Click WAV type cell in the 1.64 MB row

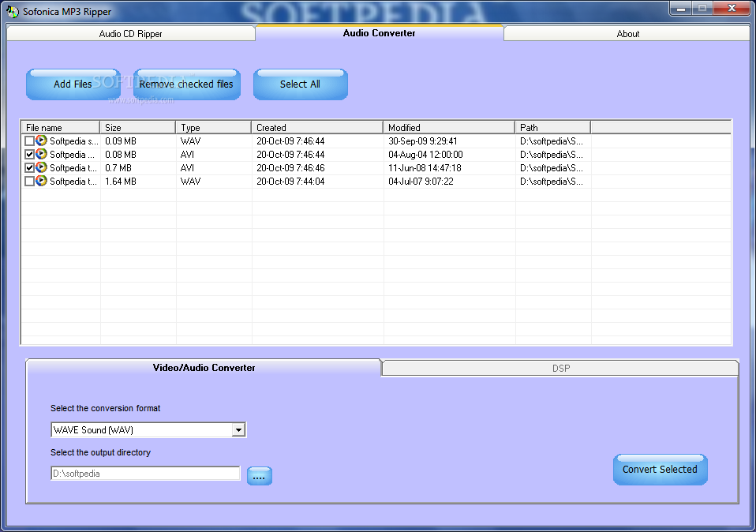(x=190, y=182)
